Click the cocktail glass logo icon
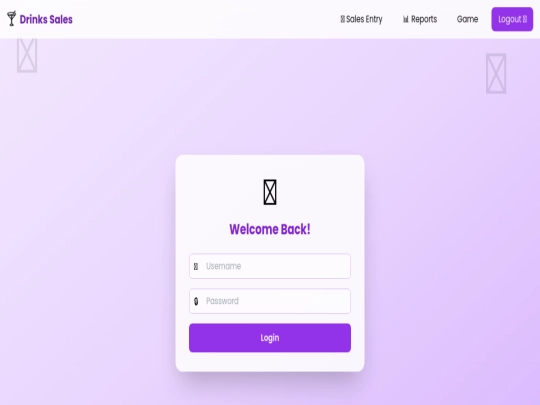The image size is (540, 405). (11, 19)
